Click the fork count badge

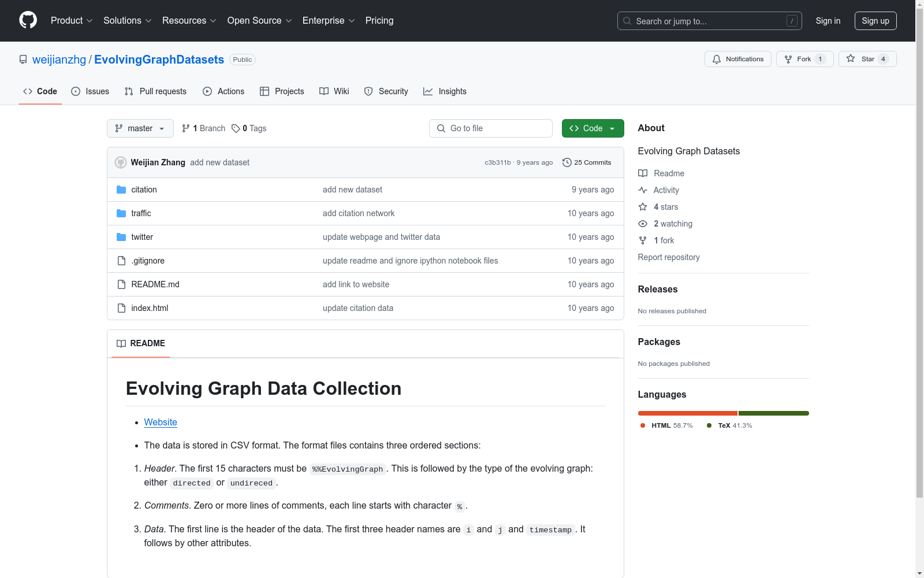point(820,59)
